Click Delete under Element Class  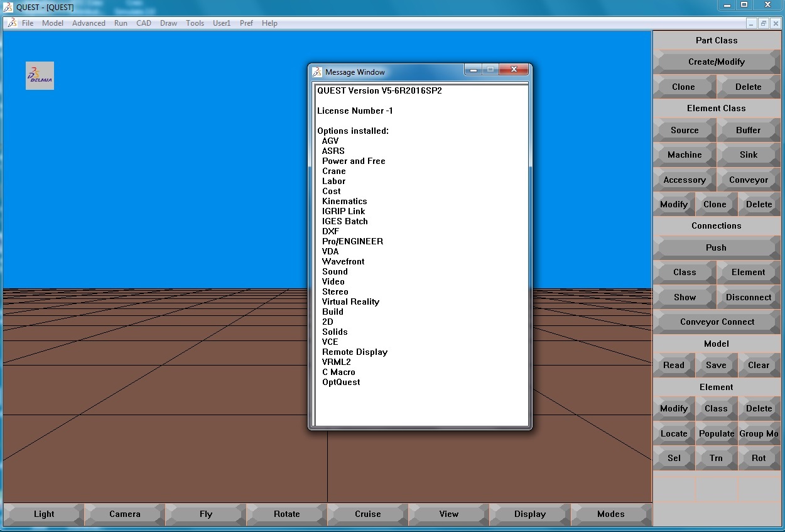point(759,204)
